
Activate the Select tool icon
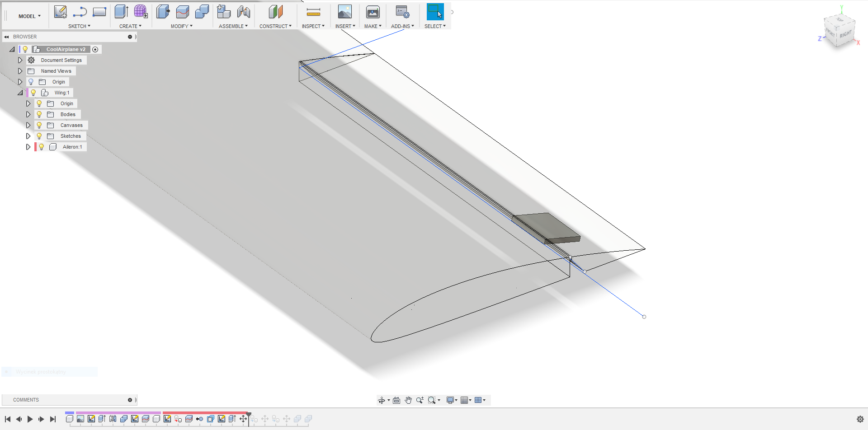[435, 12]
